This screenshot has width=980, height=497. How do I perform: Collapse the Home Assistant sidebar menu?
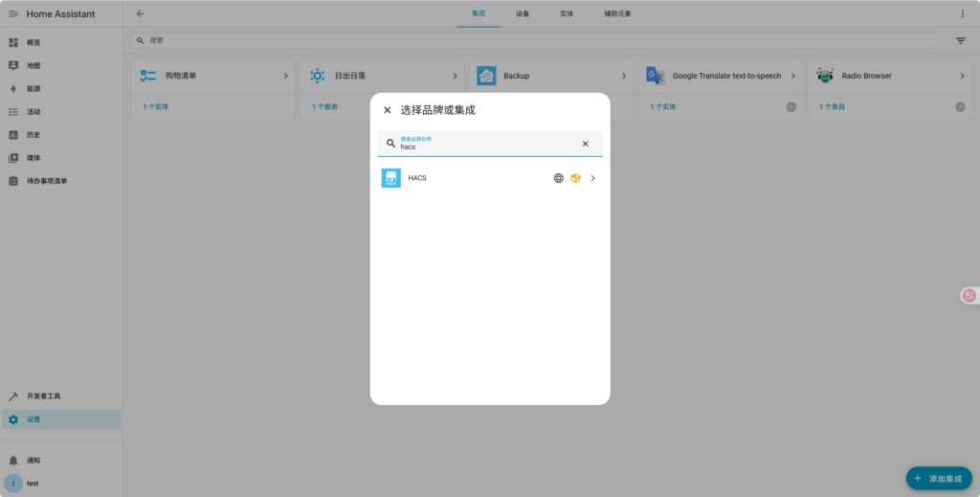pos(13,14)
